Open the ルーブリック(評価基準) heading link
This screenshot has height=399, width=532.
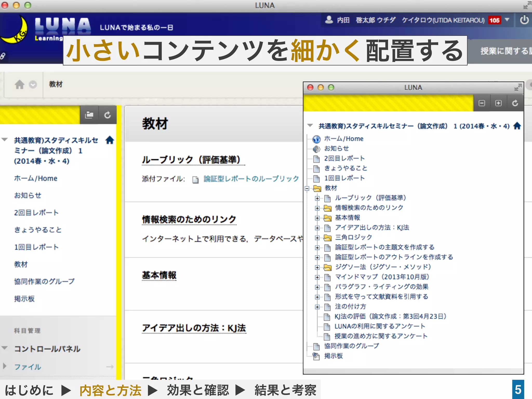point(194,159)
